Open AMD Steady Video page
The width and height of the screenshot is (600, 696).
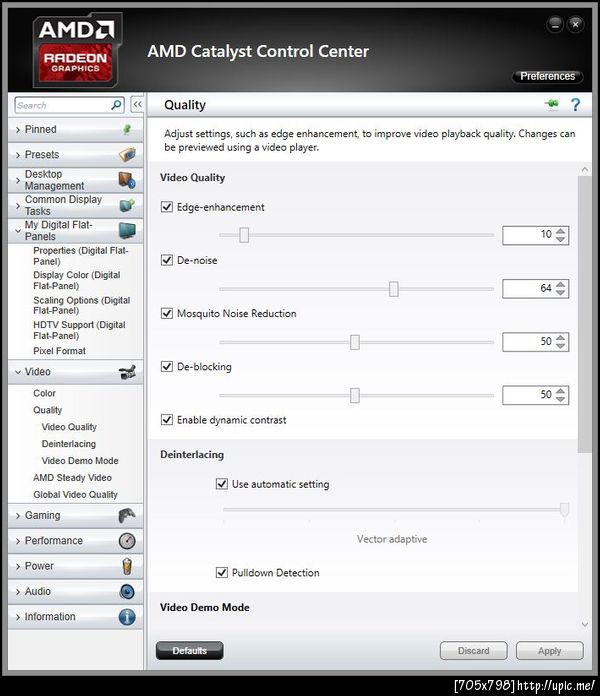(72, 478)
